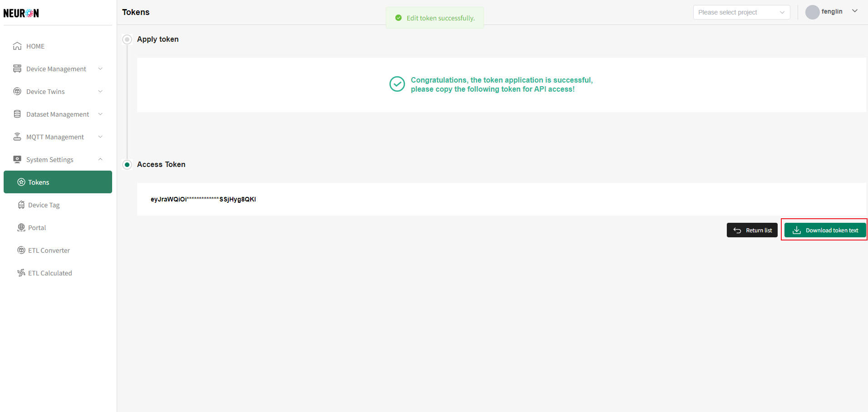This screenshot has height=412, width=868.
Task: Click the ETL Calculated icon
Action: point(21,273)
